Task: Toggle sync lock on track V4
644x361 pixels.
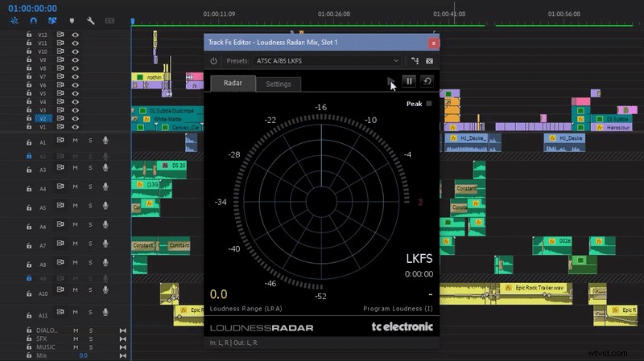Action: (x=60, y=102)
